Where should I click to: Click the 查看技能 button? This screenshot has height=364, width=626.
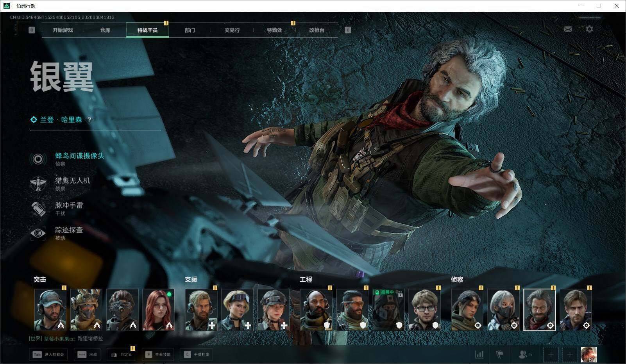point(158,355)
